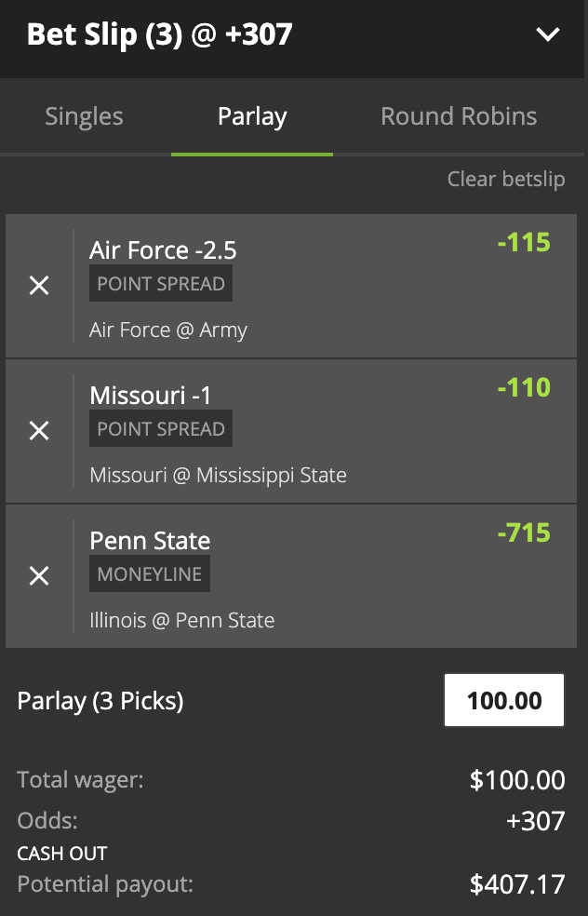
Task: Switch to the Singles tab
Action: click(84, 116)
